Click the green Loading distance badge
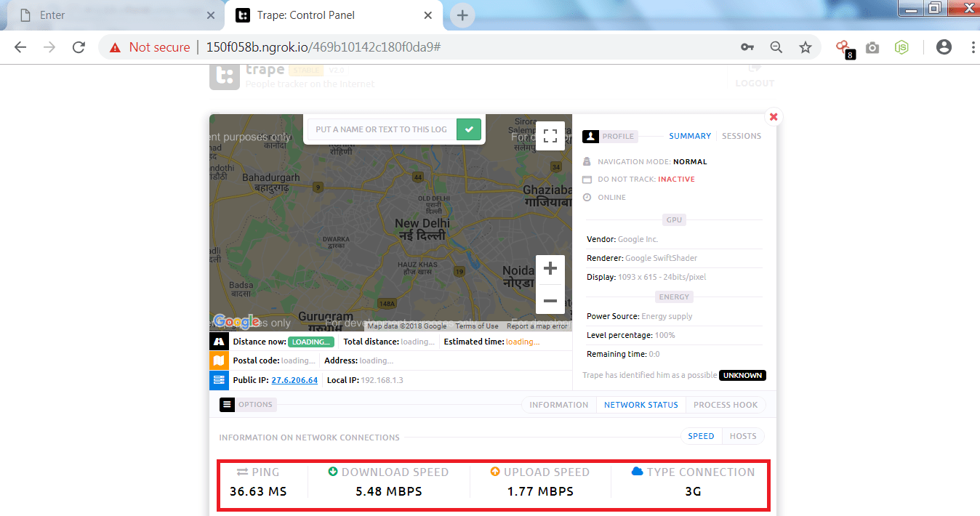980x516 pixels. coord(312,342)
